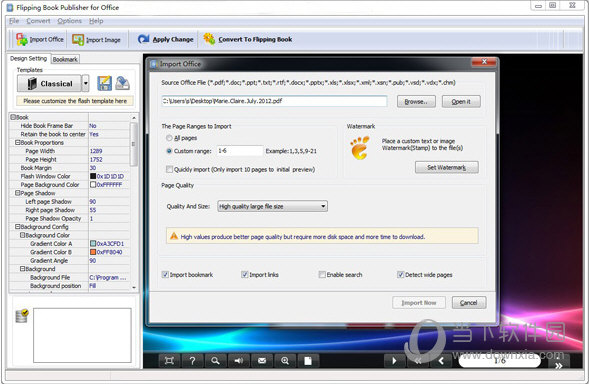Enable the Enable search checkbox
Screen dimensions: 589x384
322,275
